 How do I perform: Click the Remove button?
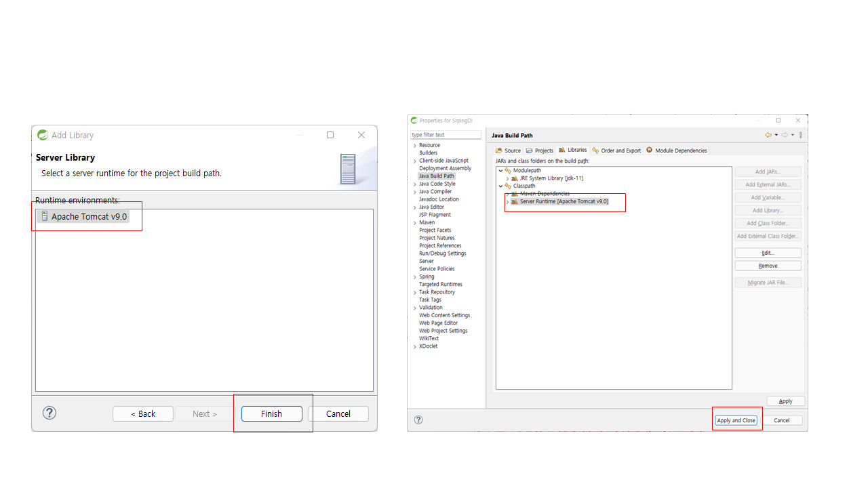point(768,266)
